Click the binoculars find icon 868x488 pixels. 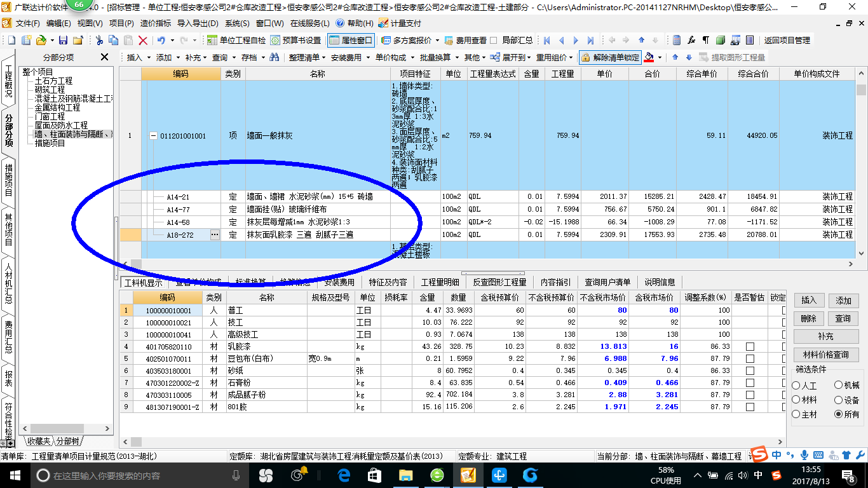pyautogui.click(x=275, y=57)
